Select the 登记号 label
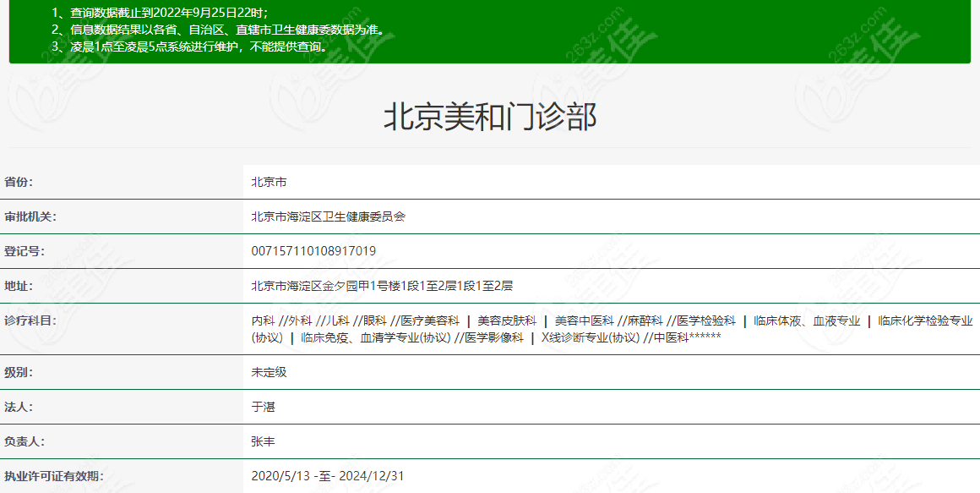980x493 pixels. pos(24,251)
